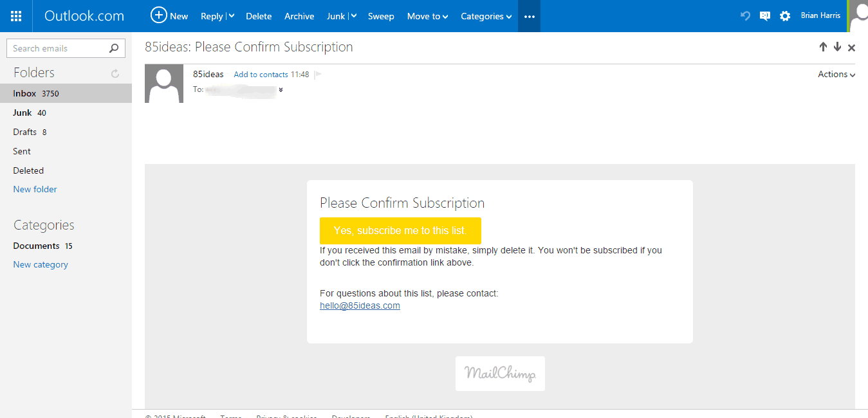Go to next message down arrow
The height and width of the screenshot is (418, 868).
(837, 47)
